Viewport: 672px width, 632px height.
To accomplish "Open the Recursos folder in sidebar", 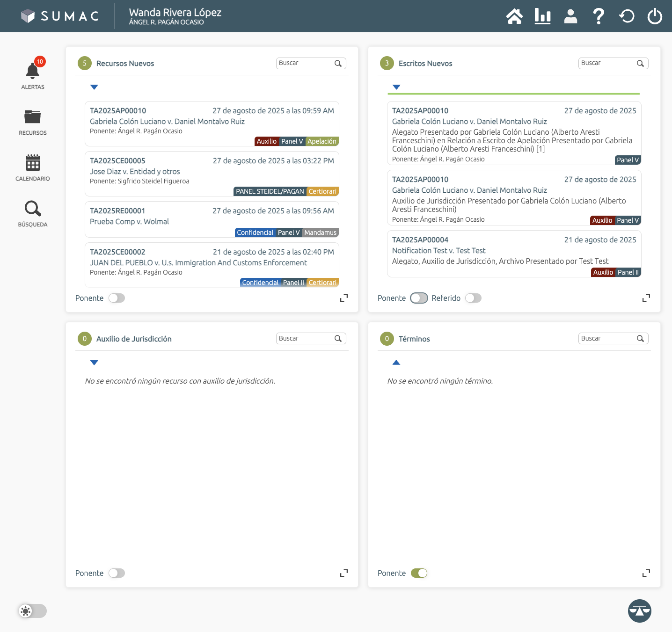I will coord(32,117).
